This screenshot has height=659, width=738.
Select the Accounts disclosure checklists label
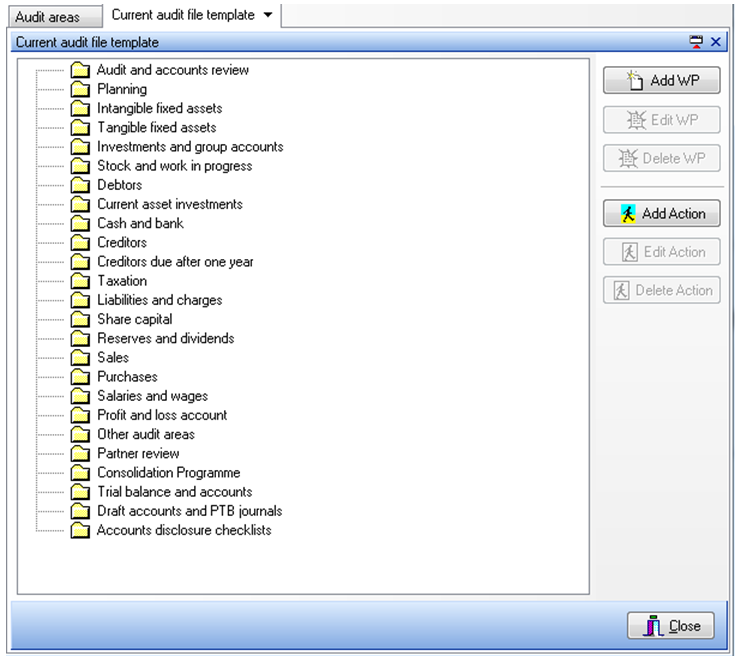point(184,530)
